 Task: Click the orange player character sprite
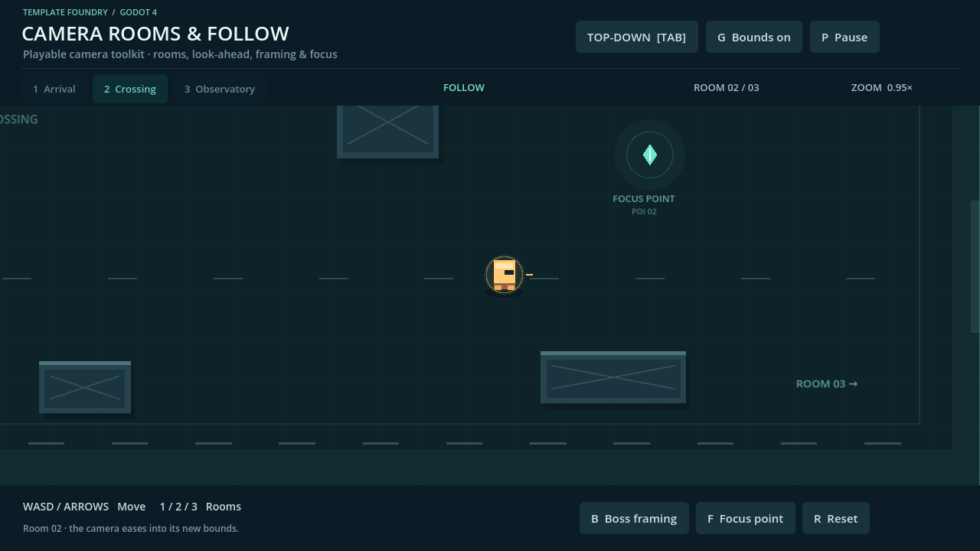click(505, 275)
